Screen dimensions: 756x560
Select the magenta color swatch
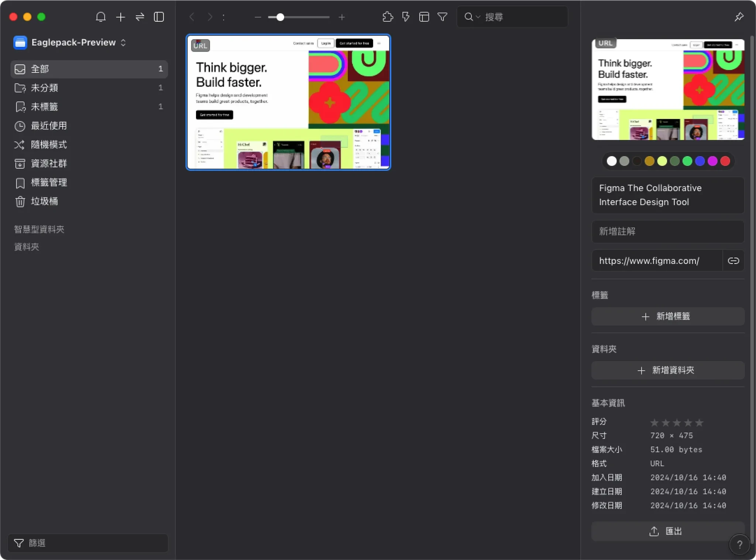coord(712,161)
